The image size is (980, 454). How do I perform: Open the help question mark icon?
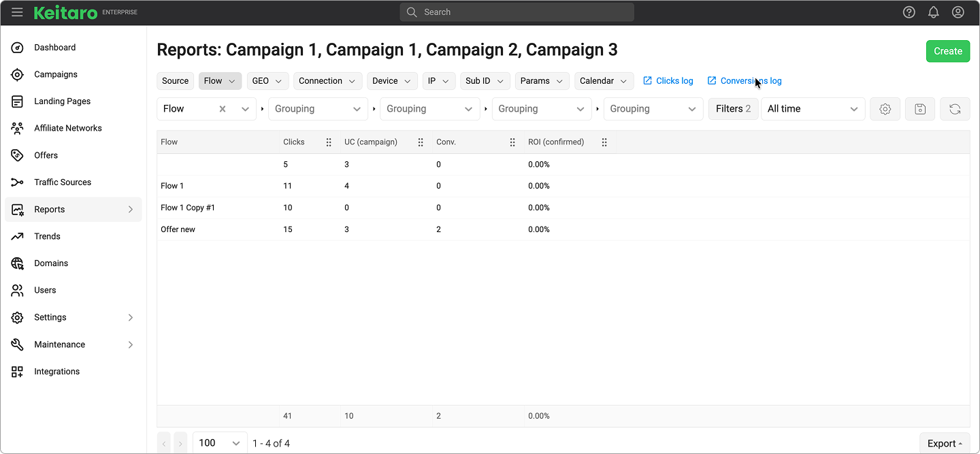tap(909, 12)
